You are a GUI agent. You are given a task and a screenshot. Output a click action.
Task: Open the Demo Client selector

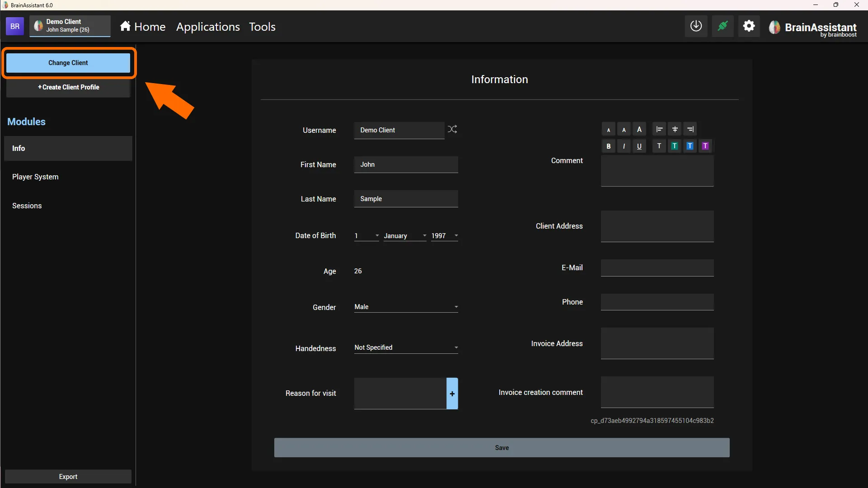[70, 26]
